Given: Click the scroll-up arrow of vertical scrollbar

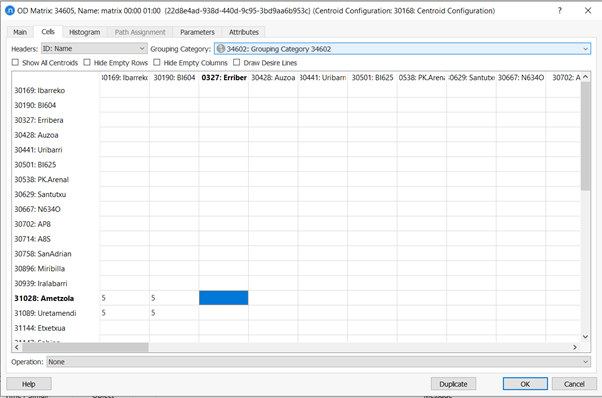Looking at the screenshot, I should tap(585, 77).
